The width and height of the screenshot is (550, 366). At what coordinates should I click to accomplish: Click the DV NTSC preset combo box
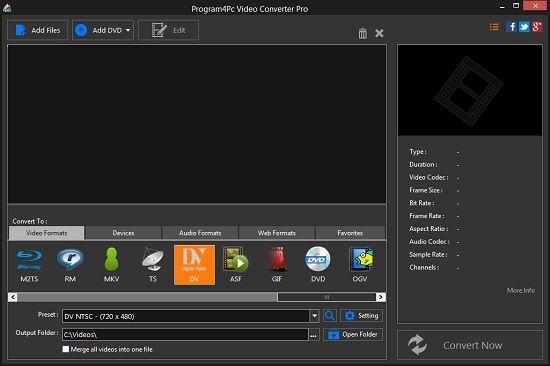(x=190, y=316)
